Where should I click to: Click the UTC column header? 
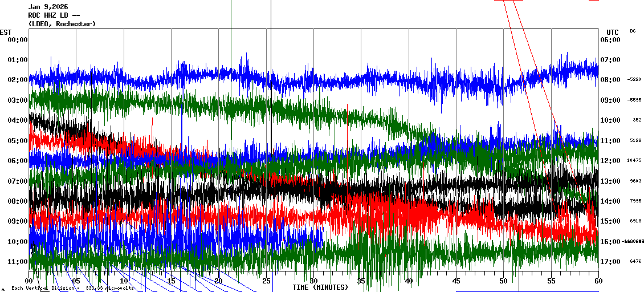click(613, 32)
